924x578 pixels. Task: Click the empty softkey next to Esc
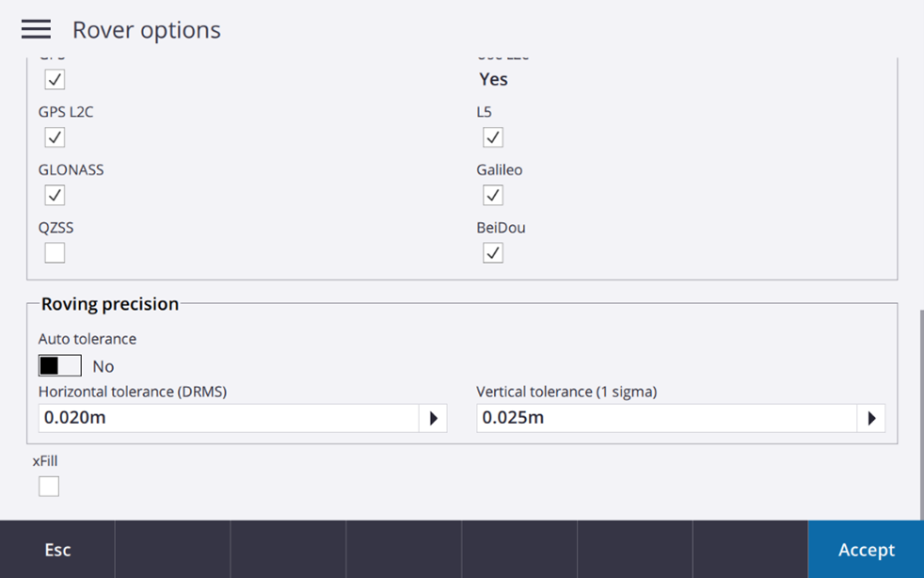click(172, 550)
